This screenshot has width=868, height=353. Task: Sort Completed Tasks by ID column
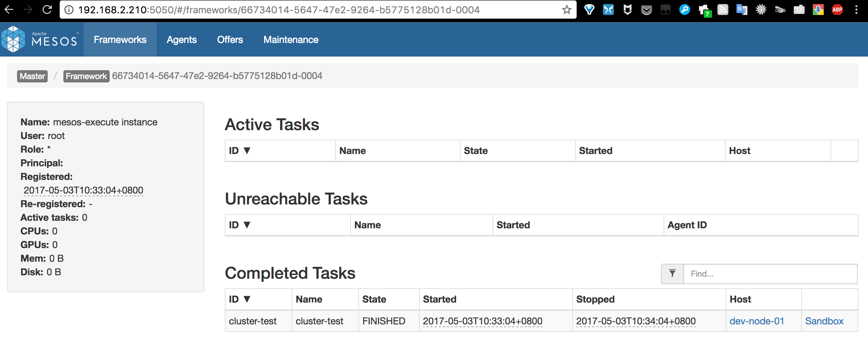pyautogui.click(x=239, y=299)
